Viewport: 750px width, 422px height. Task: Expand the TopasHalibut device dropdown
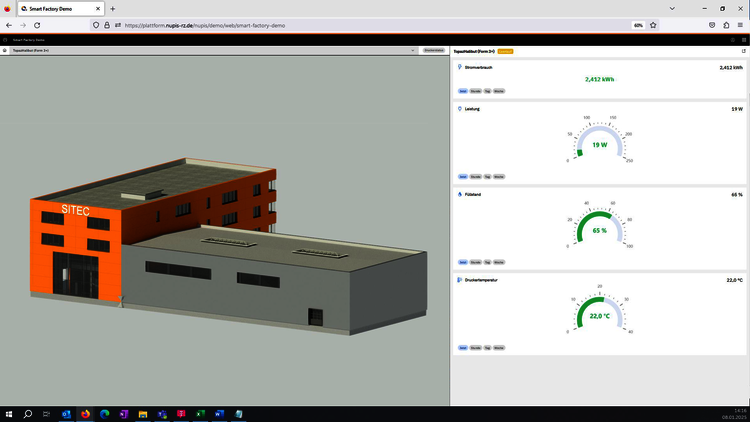click(x=413, y=49)
